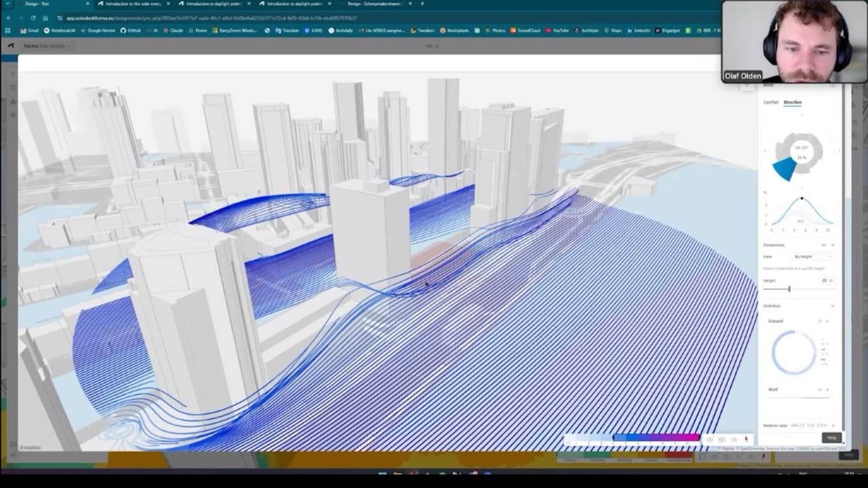Open the Translate bookmark
This screenshot has width=868, height=488.
click(x=286, y=30)
